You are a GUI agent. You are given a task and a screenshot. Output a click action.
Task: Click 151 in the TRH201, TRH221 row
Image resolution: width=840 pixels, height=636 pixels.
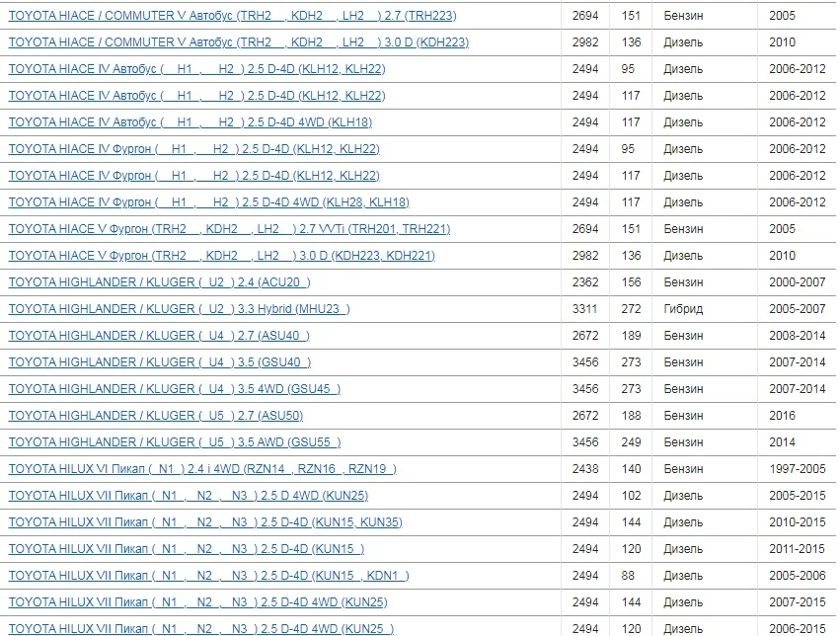click(x=631, y=229)
